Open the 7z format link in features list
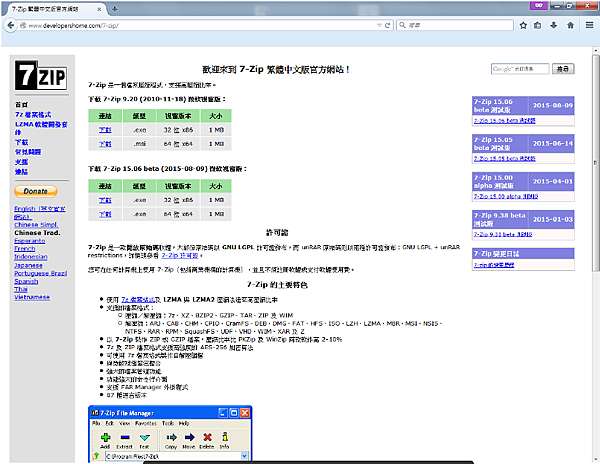This screenshot has width=600, height=464. pyautogui.click(x=138, y=300)
